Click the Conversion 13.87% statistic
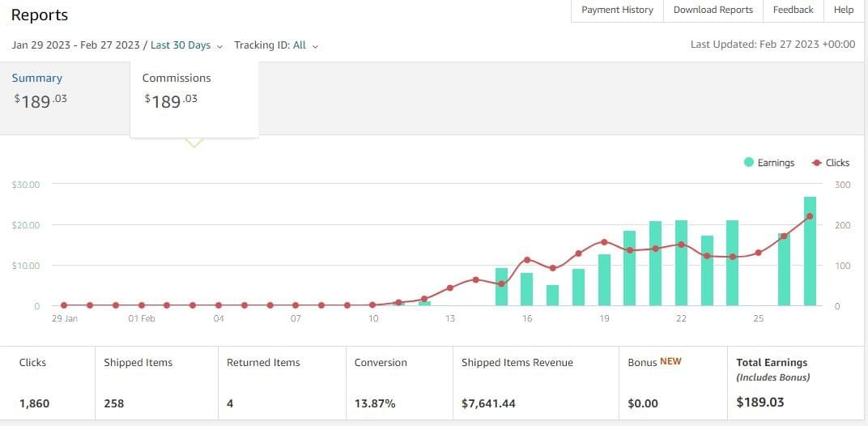Image resolution: width=868 pixels, height=426 pixels. click(399, 383)
